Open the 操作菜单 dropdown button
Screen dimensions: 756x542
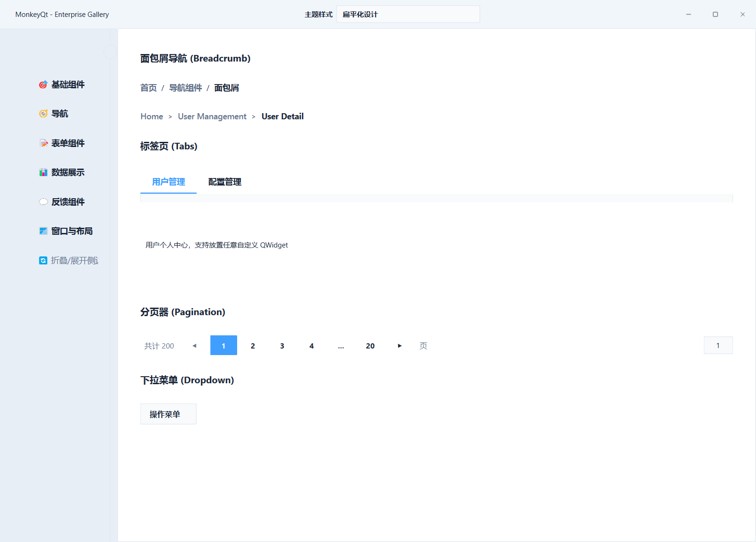(x=168, y=414)
